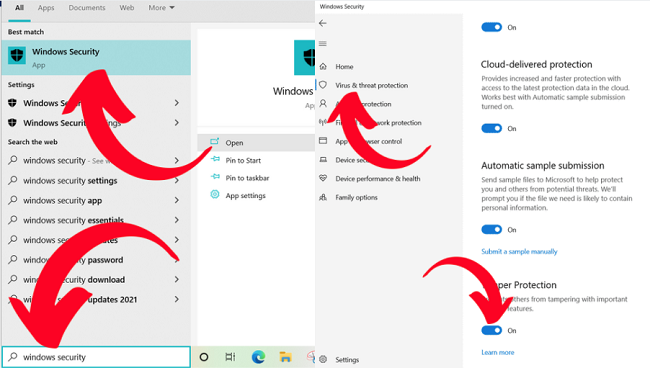Click the Open icon in context panel
Screen dimensions: 650x368
(x=214, y=142)
